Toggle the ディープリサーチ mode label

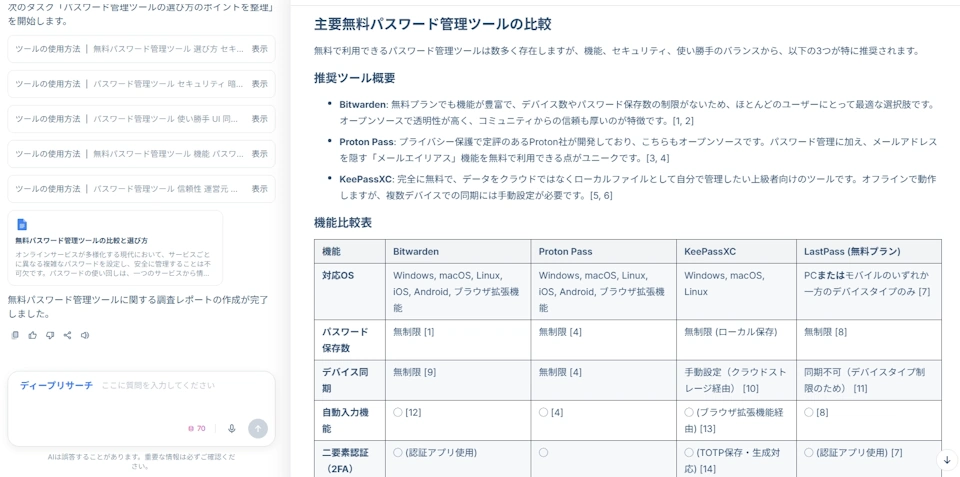coord(56,385)
